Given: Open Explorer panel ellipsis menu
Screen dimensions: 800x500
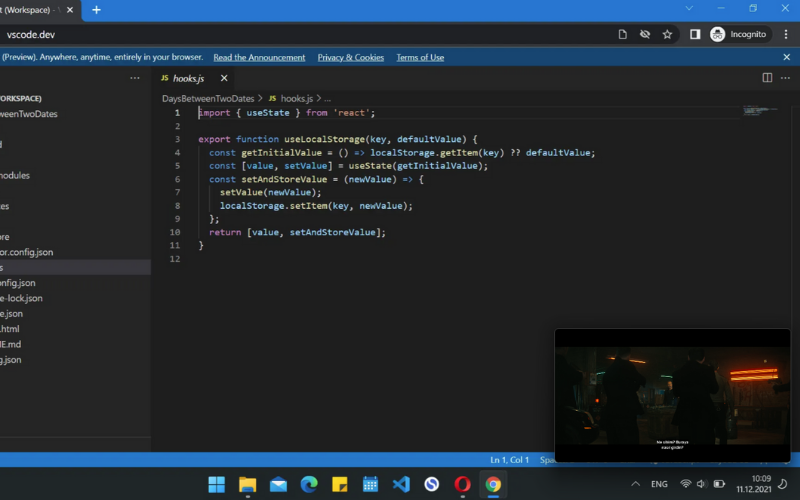Looking at the screenshot, I should [135, 78].
